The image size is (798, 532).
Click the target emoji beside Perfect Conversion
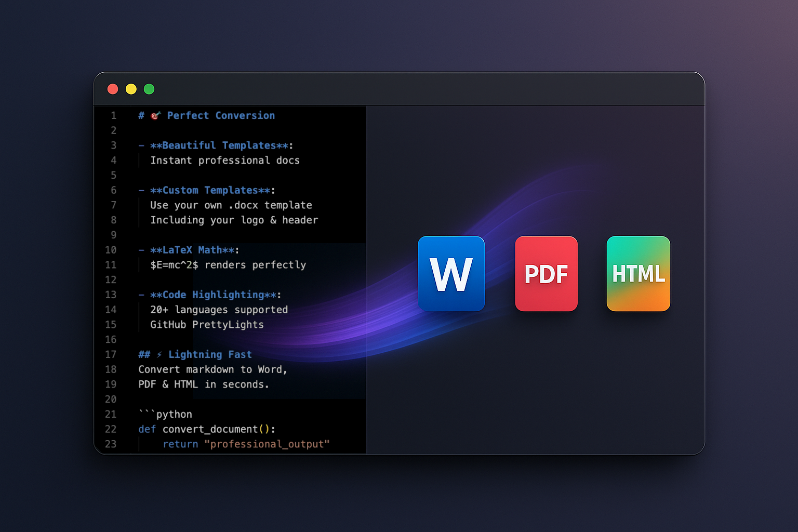[x=155, y=115]
